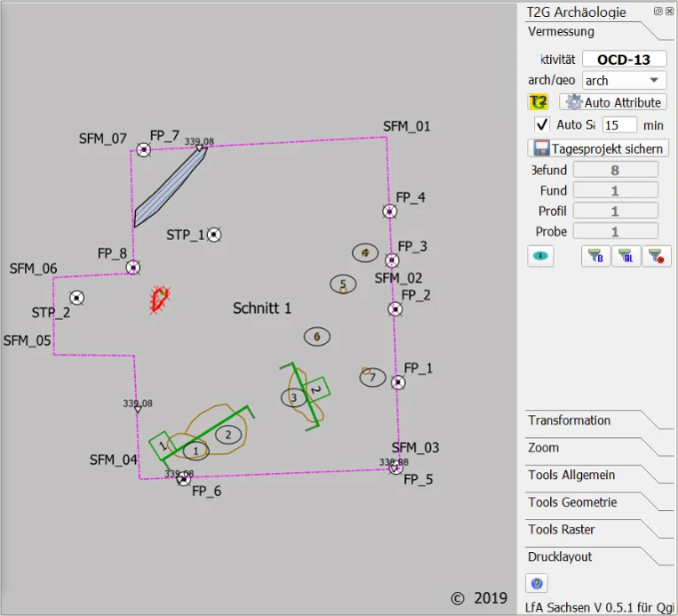Select the FP_4 fixed point marker
The height and width of the screenshot is (616, 678).
[389, 212]
